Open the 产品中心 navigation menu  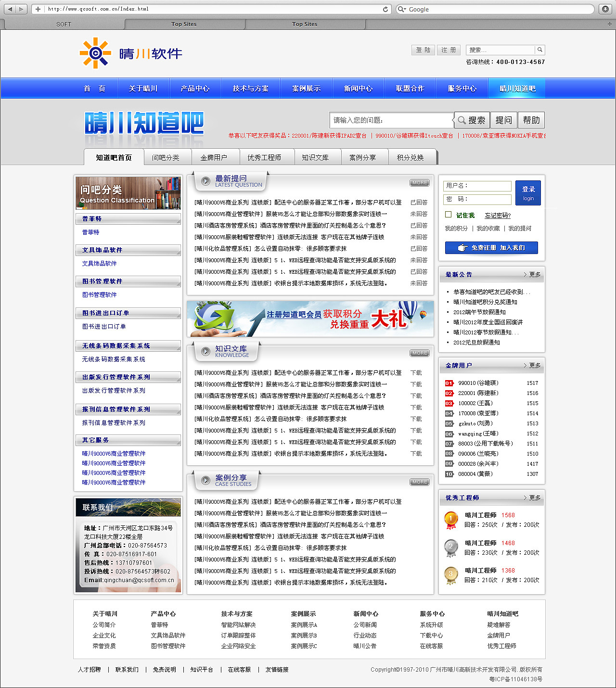click(x=195, y=88)
